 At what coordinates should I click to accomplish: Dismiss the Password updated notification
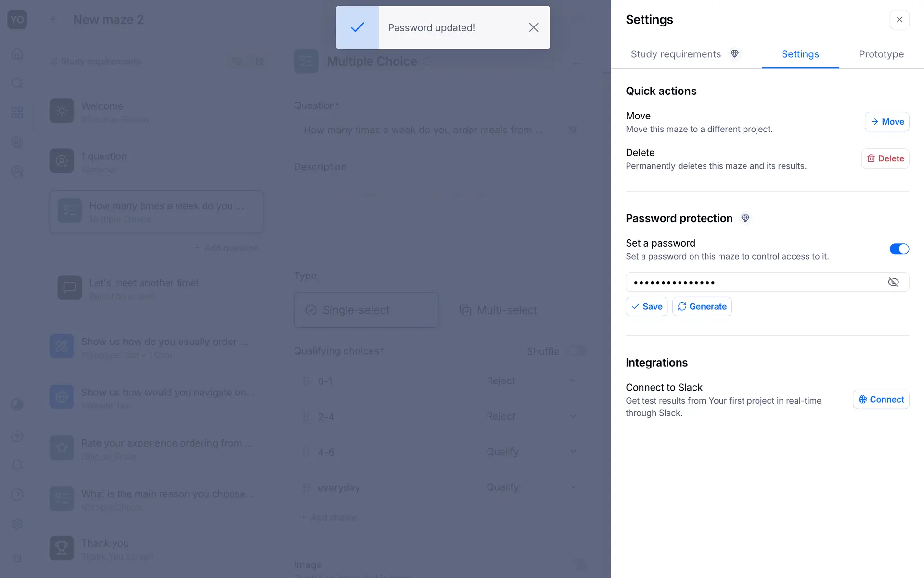coord(533,28)
